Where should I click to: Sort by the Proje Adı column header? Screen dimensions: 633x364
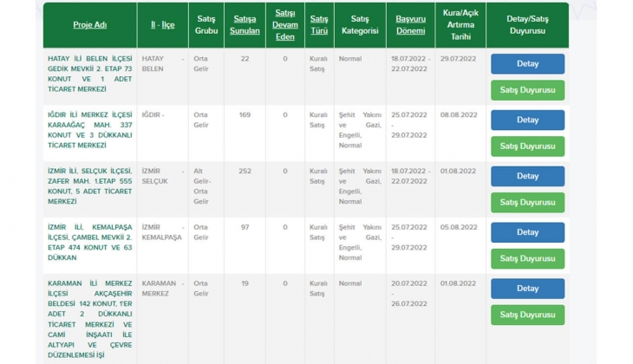point(88,25)
